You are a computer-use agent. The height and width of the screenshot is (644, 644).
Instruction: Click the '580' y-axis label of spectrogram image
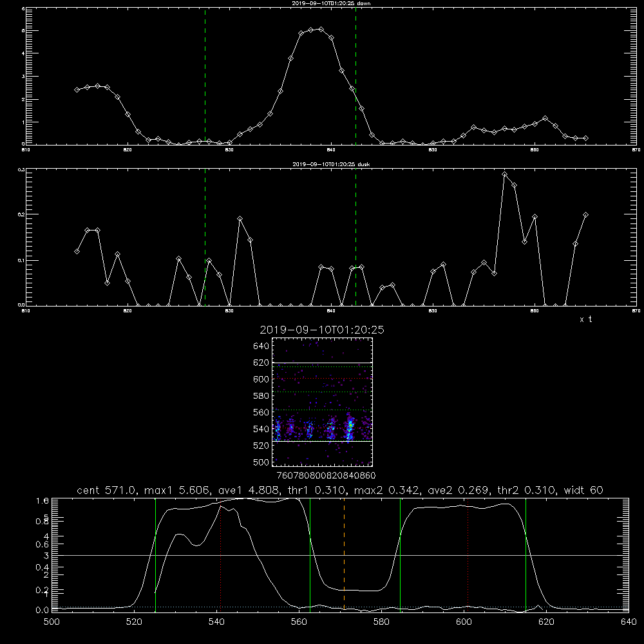pos(261,395)
